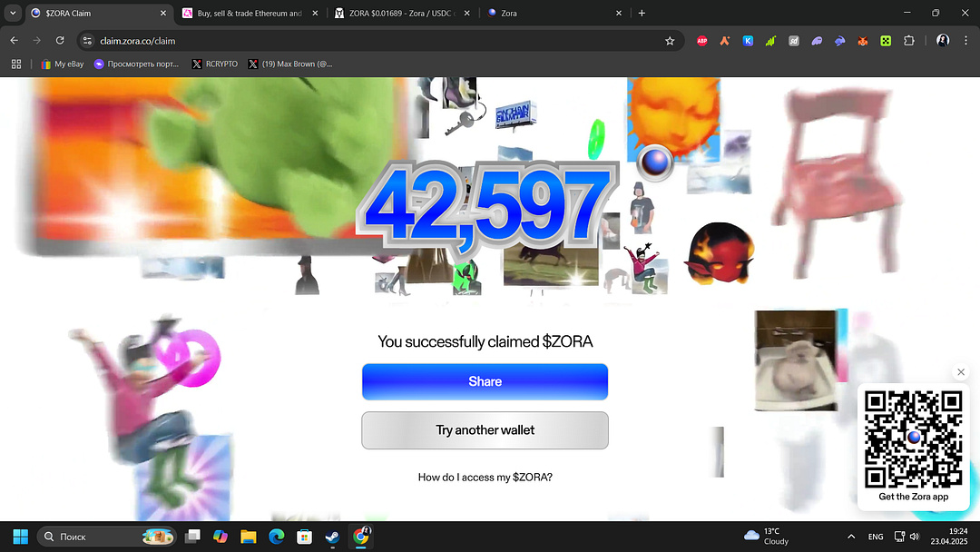Open the RCRYPTO bookmark

coord(214,64)
